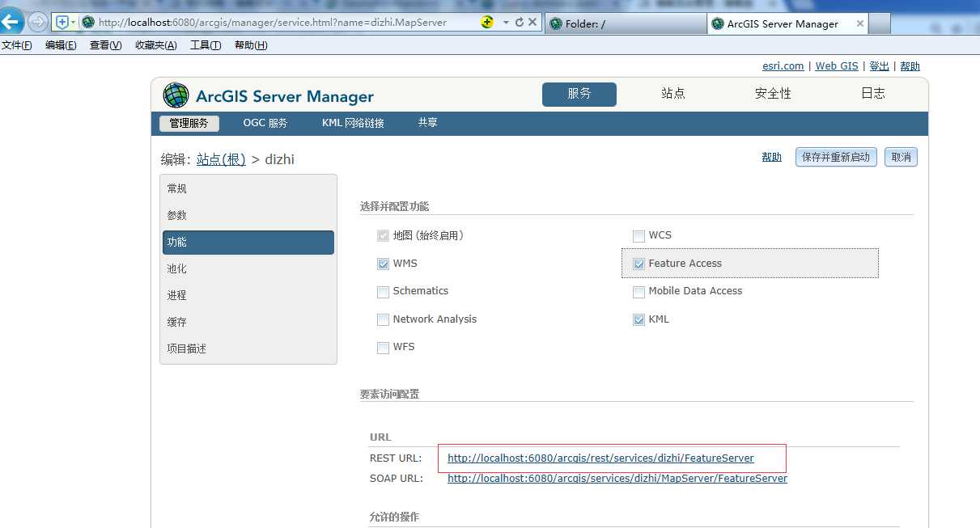Screen dimensions: 980x528
Task: Refresh the page with the reload icon
Action: click(x=519, y=23)
